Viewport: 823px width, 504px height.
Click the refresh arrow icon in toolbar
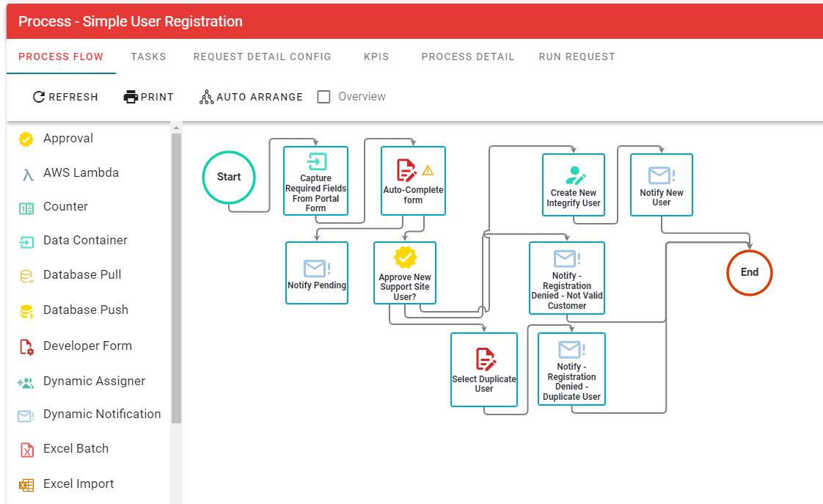(x=39, y=97)
